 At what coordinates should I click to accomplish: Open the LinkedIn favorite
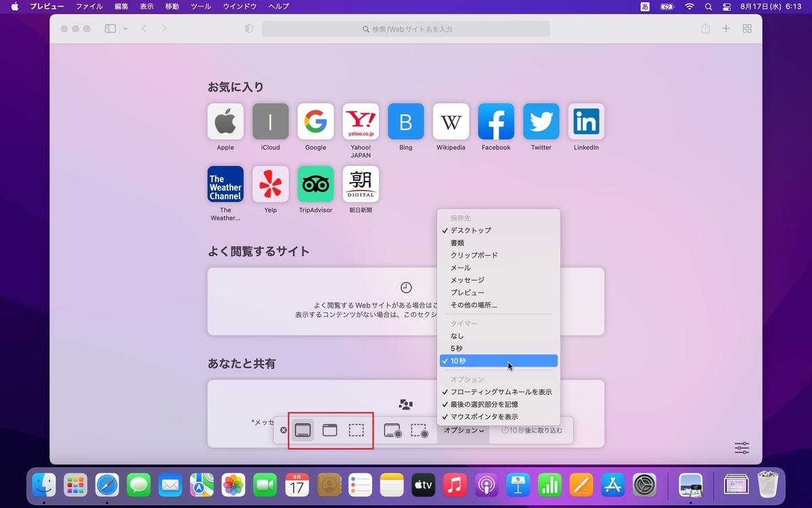586,121
